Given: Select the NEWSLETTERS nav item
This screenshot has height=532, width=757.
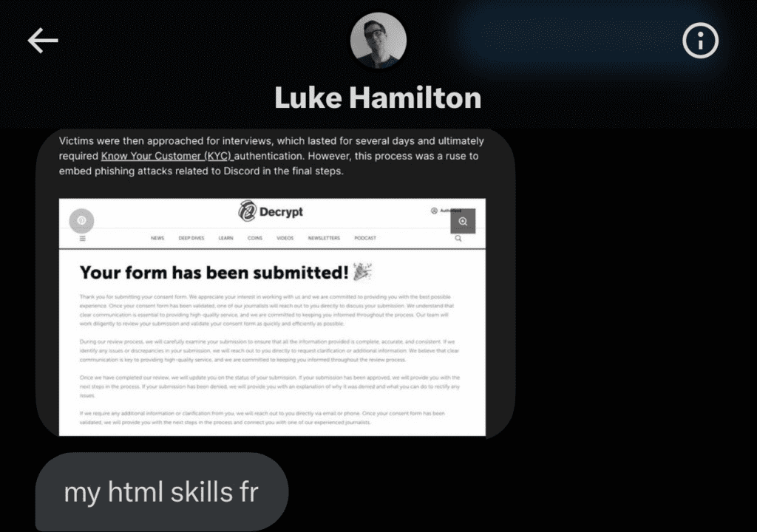Looking at the screenshot, I should (324, 238).
